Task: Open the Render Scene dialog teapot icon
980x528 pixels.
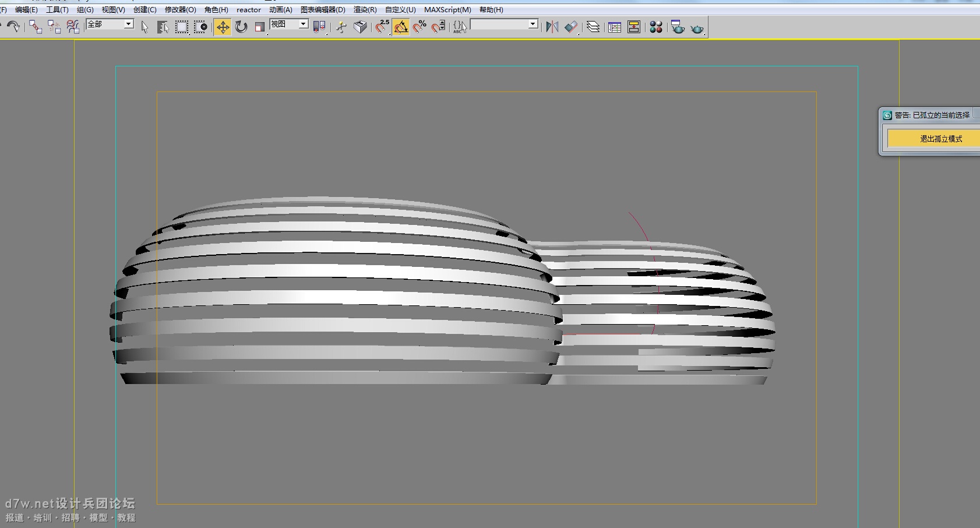Action: pyautogui.click(x=678, y=27)
